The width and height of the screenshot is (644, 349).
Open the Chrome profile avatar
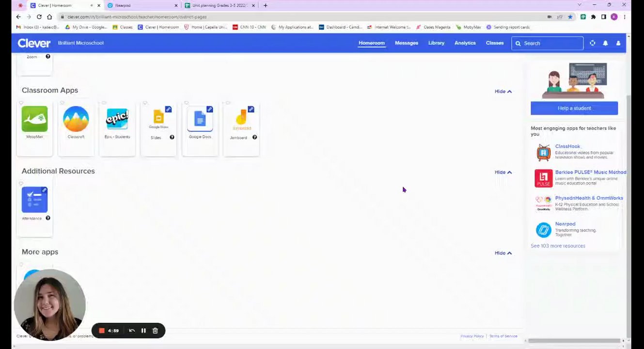coord(614,16)
